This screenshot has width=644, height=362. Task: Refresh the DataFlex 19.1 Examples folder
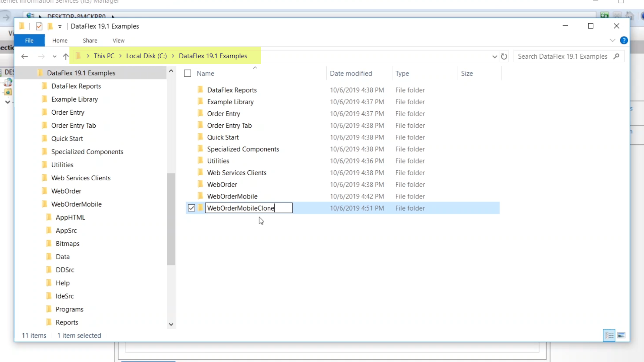point(504,56)
